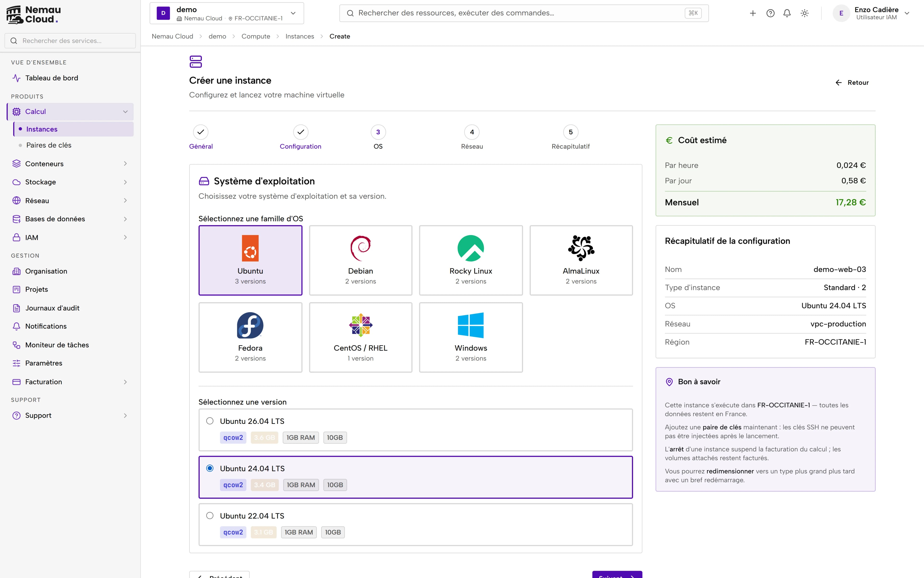This screenshot has width=924, height=578.
Task: Click the Compute breadcrumb link
Action: (256, 36)
